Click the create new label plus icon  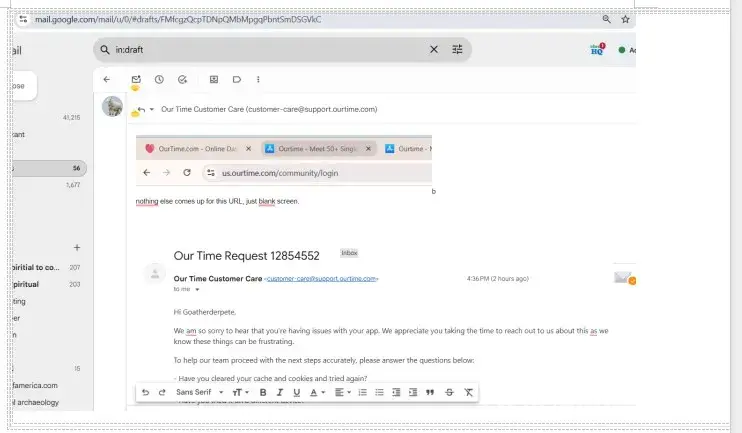click(77, 247)
